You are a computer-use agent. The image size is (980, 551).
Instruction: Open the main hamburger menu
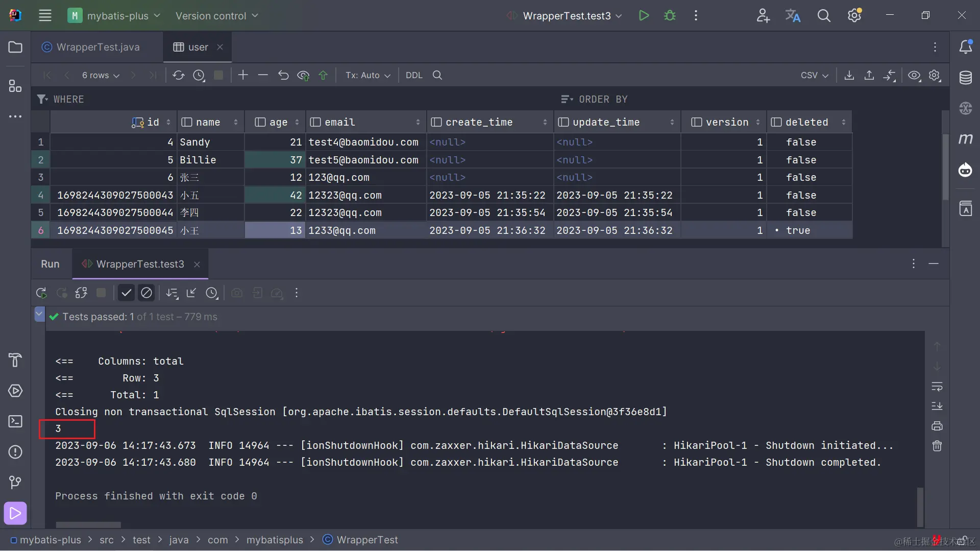pyautogui.click(x=45, y=15)
